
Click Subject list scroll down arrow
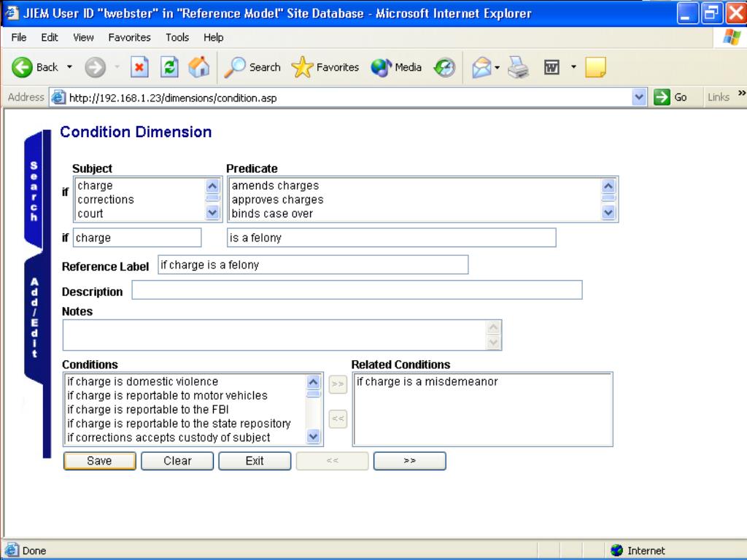pos(212,213)
